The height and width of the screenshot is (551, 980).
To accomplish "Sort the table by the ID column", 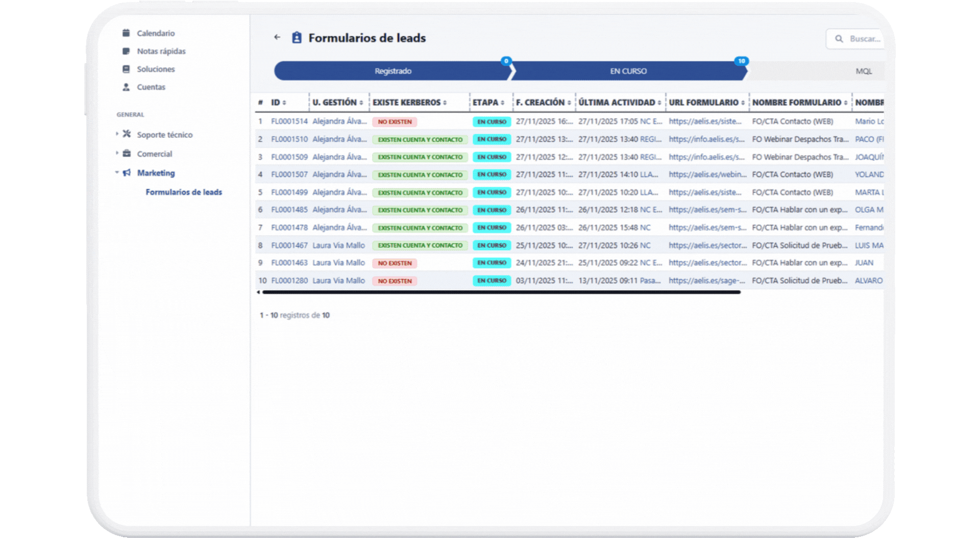I will click(x=284, y=102).
